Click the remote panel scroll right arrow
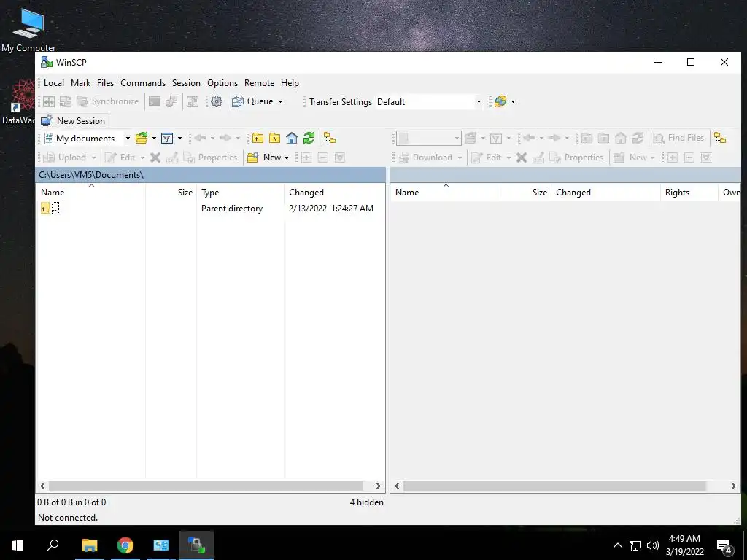This screenshot has width=747, height=560. coord(733,486)
